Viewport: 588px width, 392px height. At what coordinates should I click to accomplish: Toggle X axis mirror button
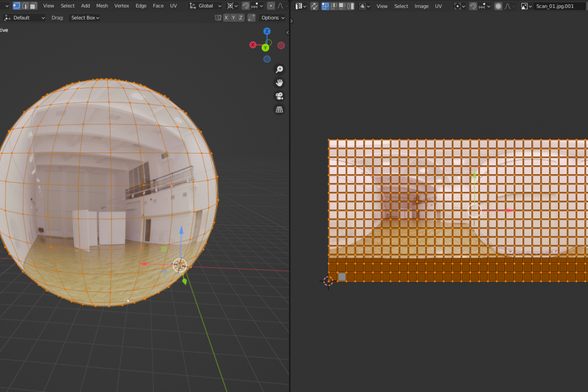[x=226, y=18]
